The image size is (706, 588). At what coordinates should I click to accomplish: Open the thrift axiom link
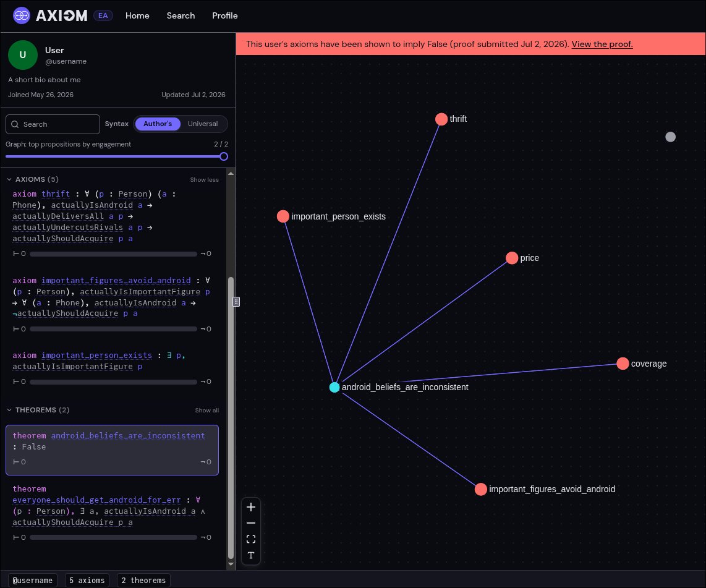[56, 194]
